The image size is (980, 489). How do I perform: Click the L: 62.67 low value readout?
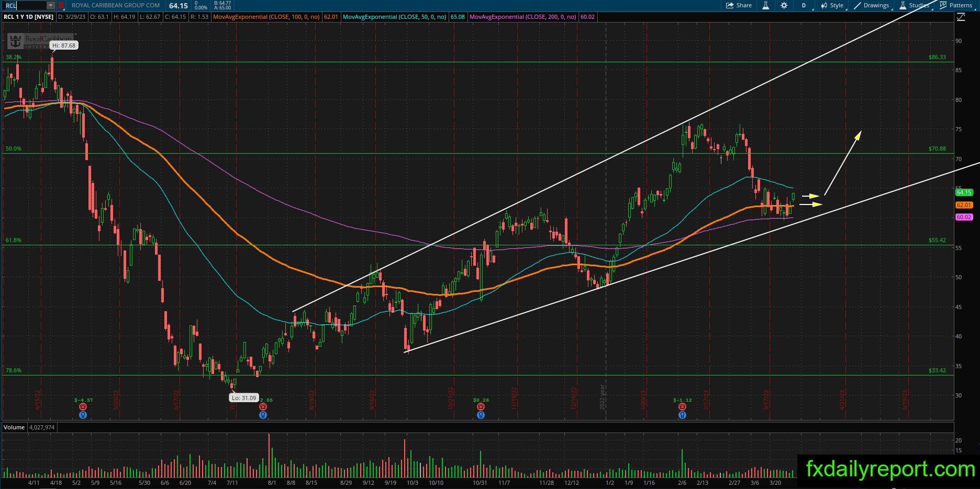coord(150,17)
